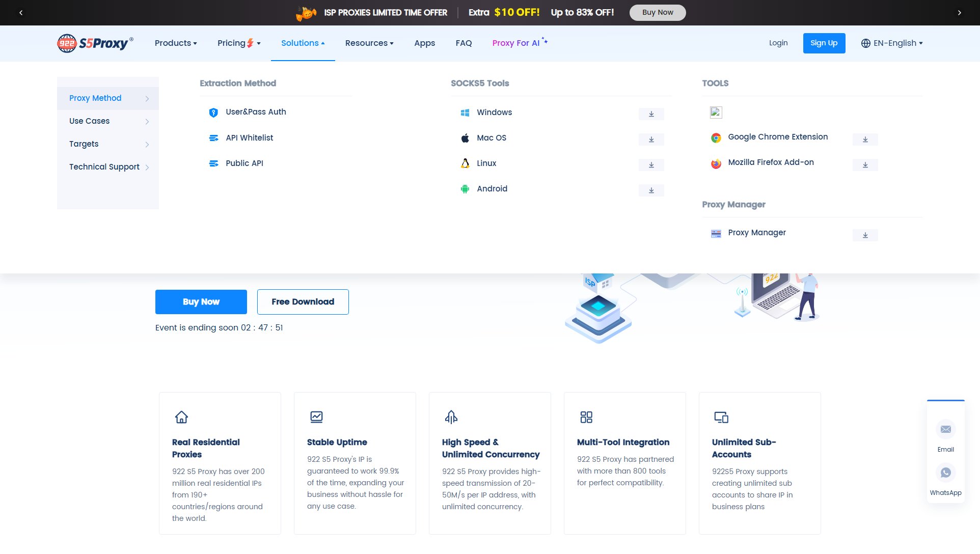The width and height of the screenshot is (980, 554).
Task: Download the Linux SOCKS5 tool
Action: (x=651, y=164)
